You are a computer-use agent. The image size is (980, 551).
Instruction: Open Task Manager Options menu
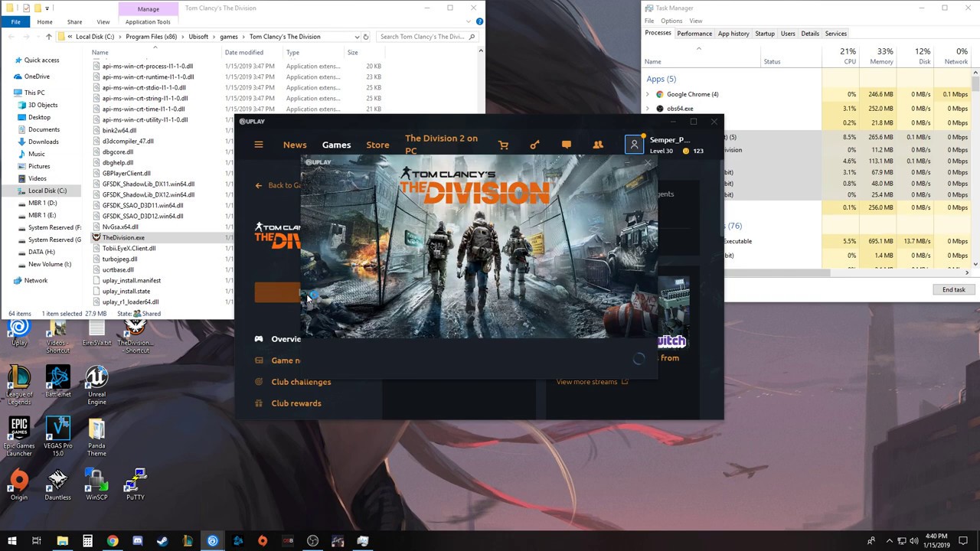(x=671, y=21)
